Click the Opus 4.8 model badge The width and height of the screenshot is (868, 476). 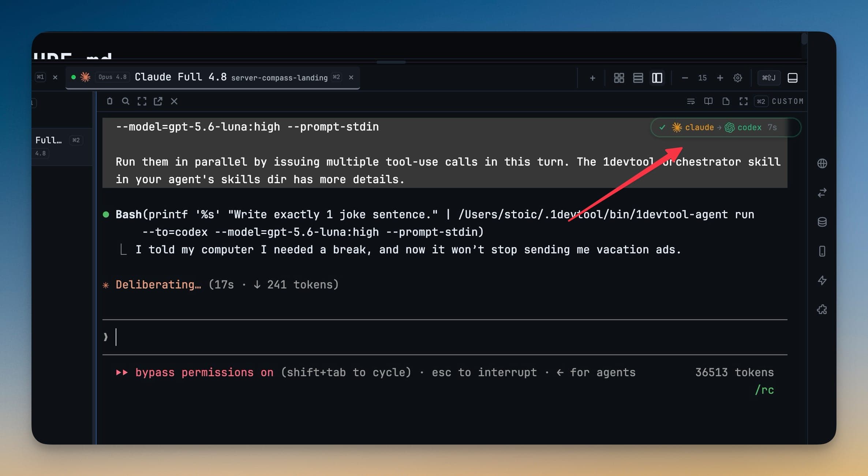click(112, 77)
